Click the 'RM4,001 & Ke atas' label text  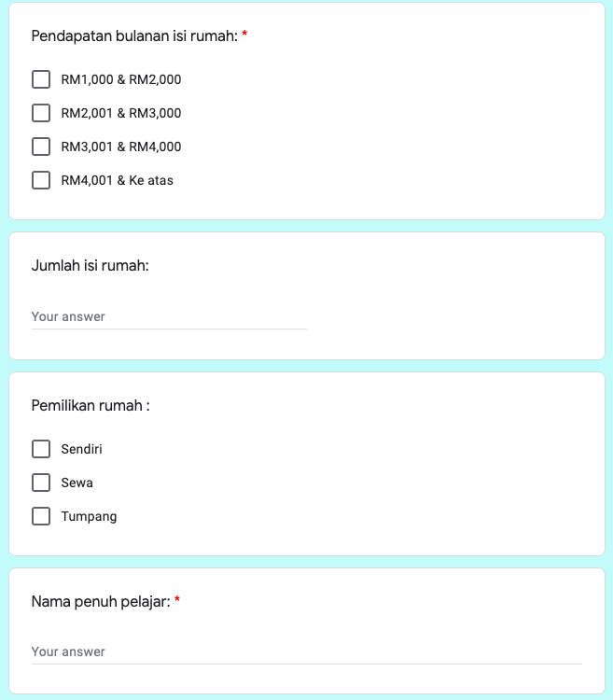118,180
